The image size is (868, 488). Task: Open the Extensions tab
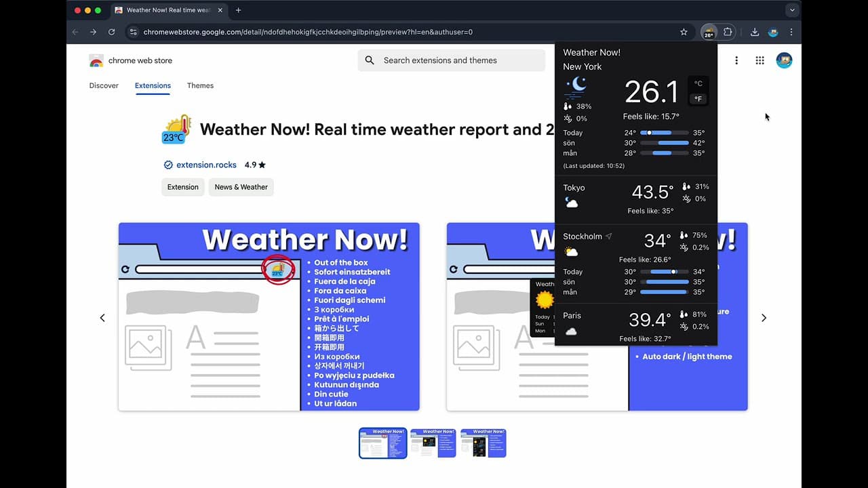[x=153, y=85]
